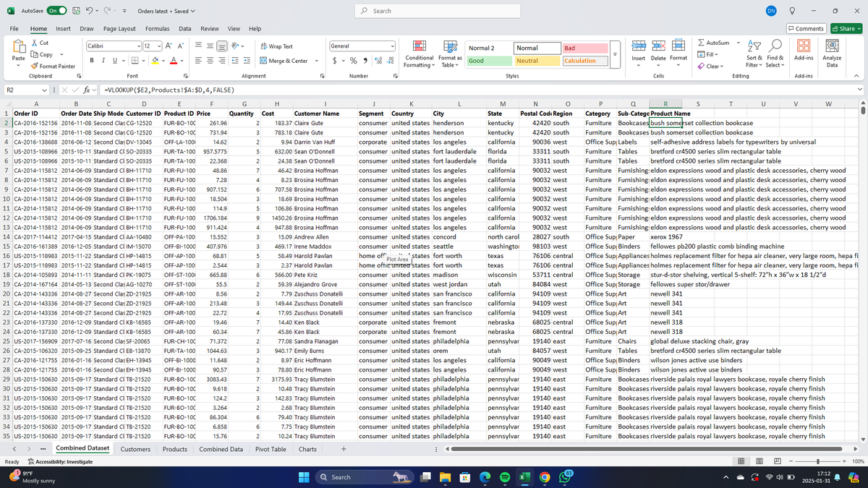Viewport: 868px width, 488px height.
Task: Switch to the Pivot Table sheet
Action: pos(271,449)
